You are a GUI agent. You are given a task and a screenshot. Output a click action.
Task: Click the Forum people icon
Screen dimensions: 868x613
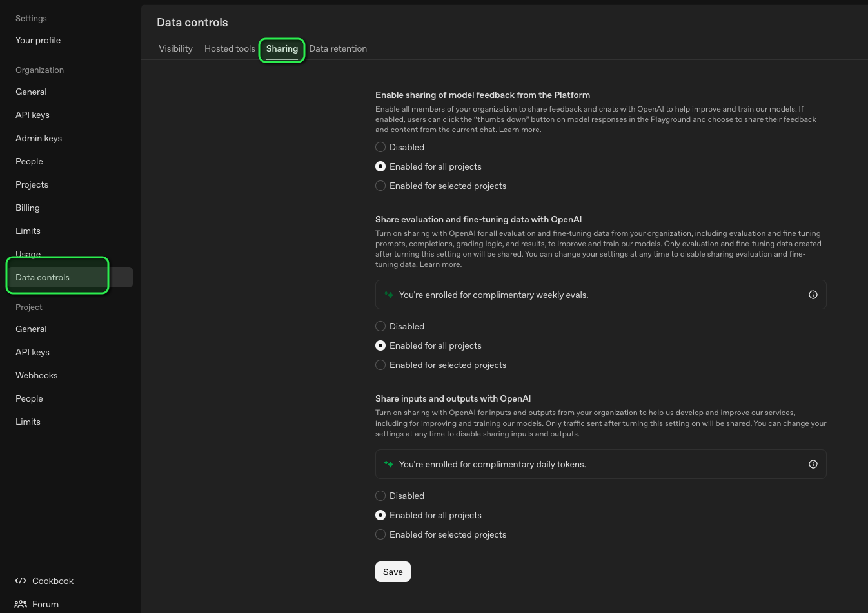[21, 604]
